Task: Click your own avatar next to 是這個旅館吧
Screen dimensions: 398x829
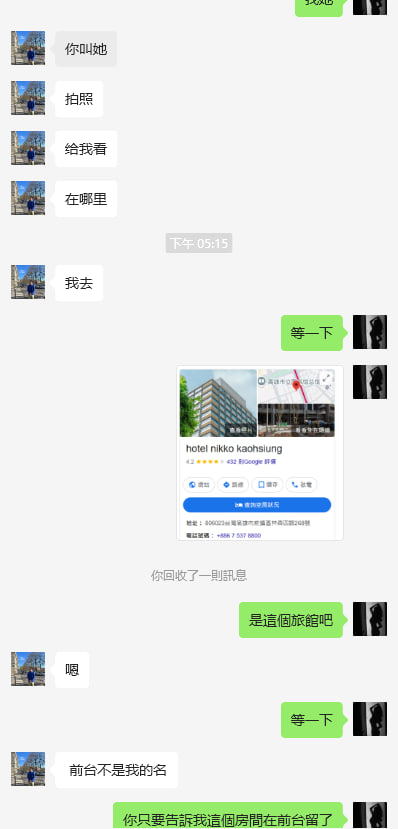Action: (x=370, y=619)
